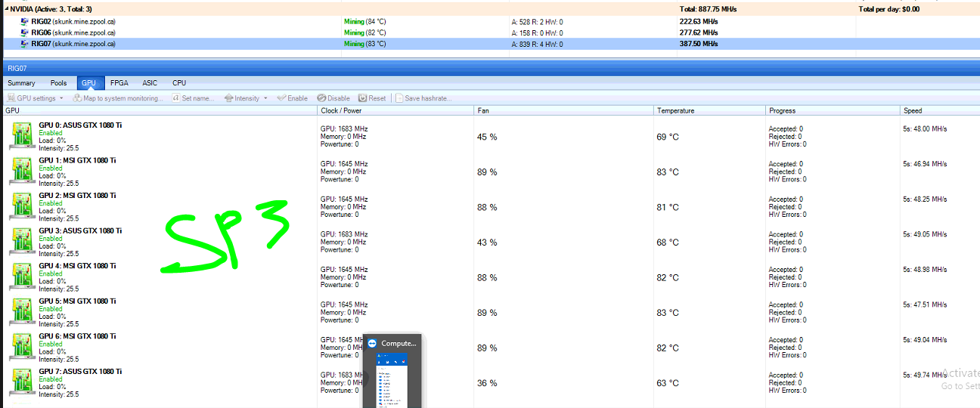Sort by the GPU column header
The image size is (980, 408).
click(x=160, y=110)
